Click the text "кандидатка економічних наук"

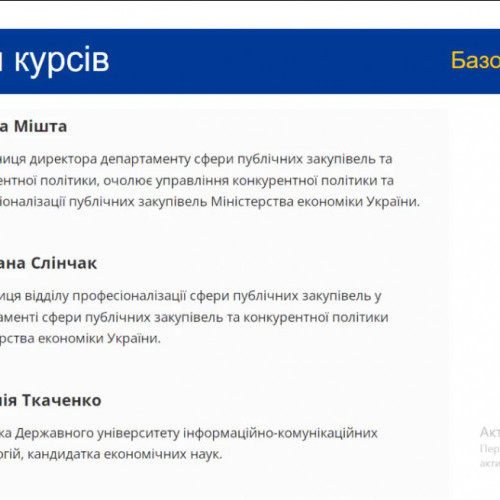[x=125, y=454]
